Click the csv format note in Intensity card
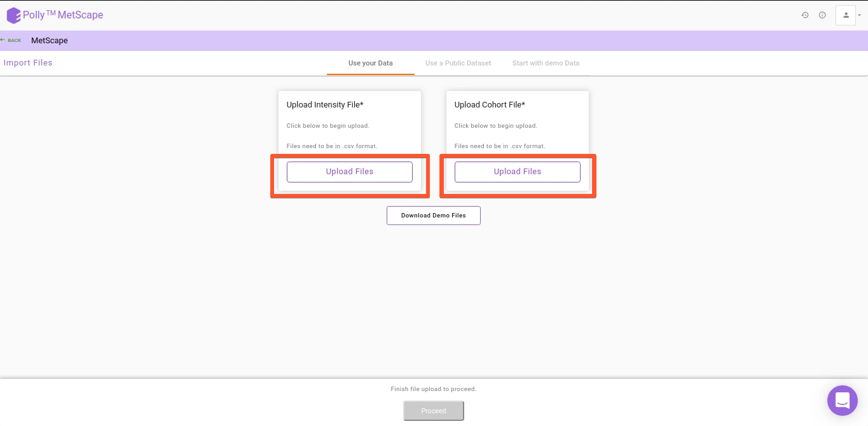 point(332,146)
